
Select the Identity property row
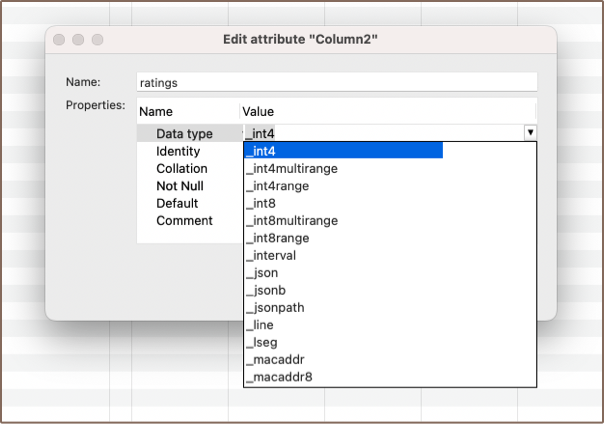(x=178, y=151)
